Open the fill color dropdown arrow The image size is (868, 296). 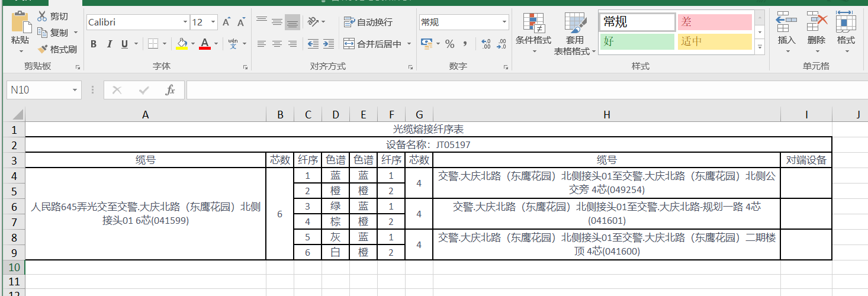point(194,44)
